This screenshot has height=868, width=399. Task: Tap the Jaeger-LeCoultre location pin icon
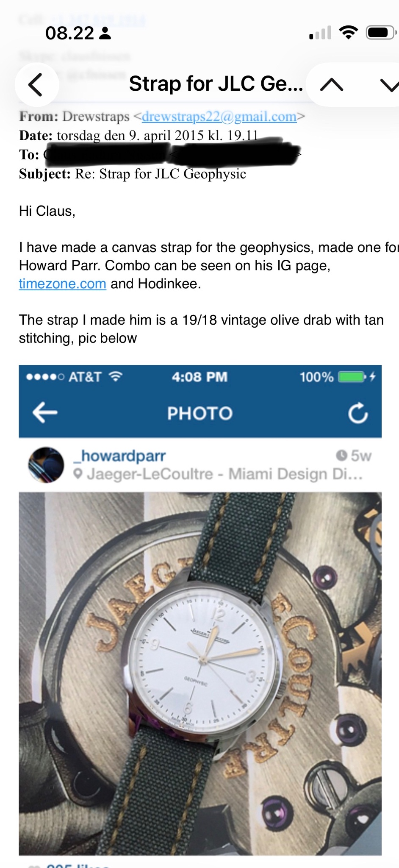point(78,474)
